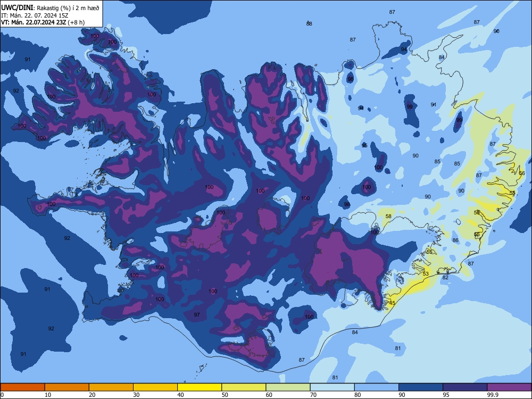Click the pale blue 70–80 legend swatch

(332, 387)
